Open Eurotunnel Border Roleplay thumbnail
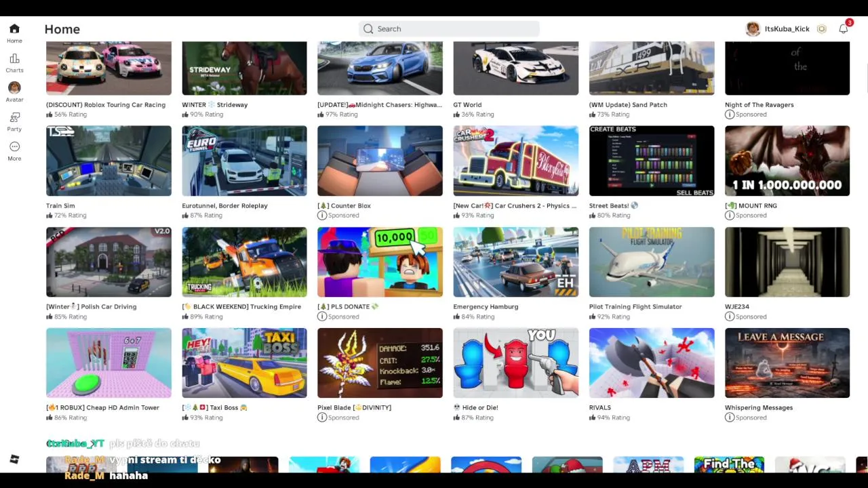Viewport: 868px width, 488px height. pos(244,161)
